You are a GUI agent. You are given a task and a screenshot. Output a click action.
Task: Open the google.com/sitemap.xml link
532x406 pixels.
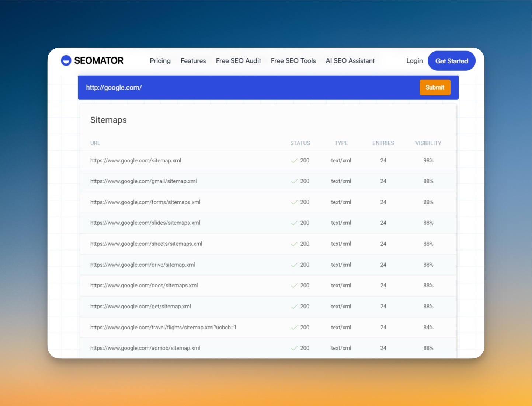(x=136, y=161)
